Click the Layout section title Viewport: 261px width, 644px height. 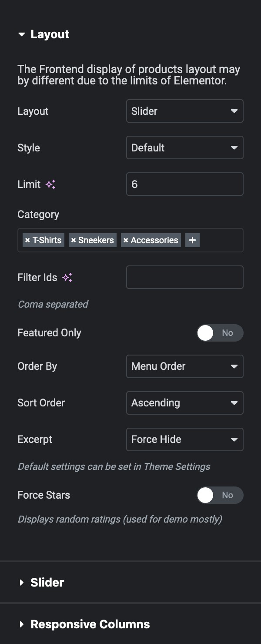point(50,34)
